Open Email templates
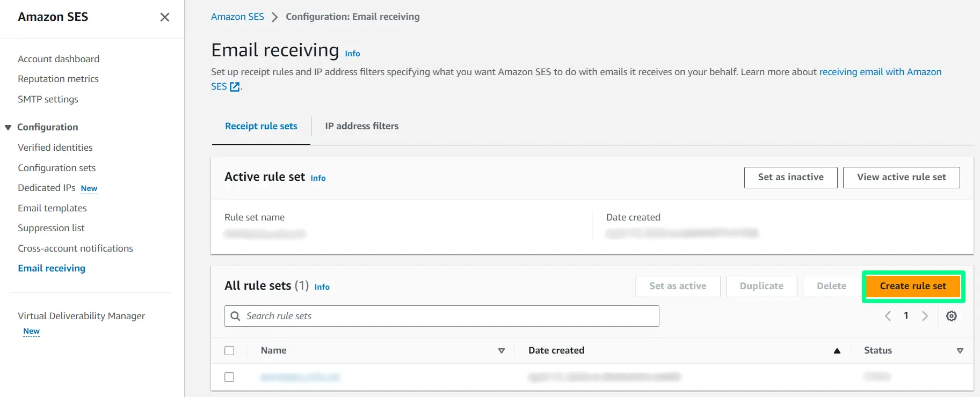Image resolution: width=980 pixels, height=397 pixels. (x=52, y=208)
